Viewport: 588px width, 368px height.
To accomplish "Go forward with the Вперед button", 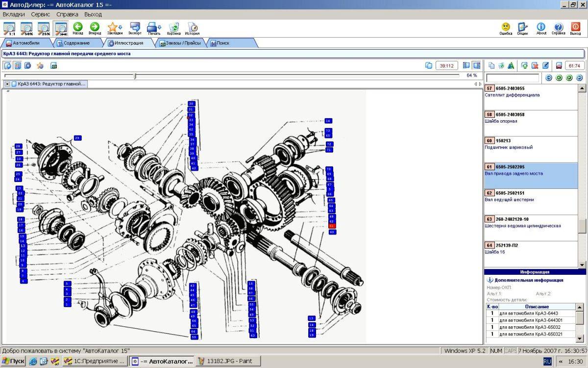I will [x=95, y=29].
